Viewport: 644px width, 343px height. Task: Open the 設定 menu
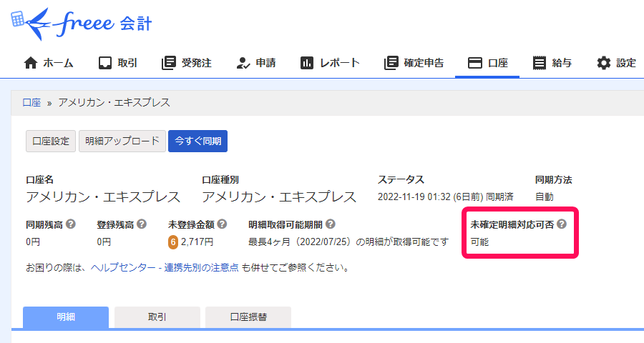point(616,63)
